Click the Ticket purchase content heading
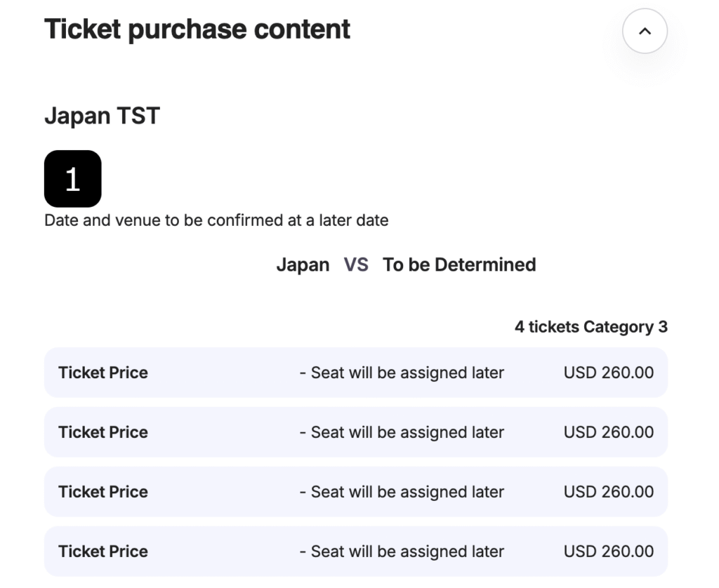This screenshot has height=588, width=719. (x=197, y=29)
